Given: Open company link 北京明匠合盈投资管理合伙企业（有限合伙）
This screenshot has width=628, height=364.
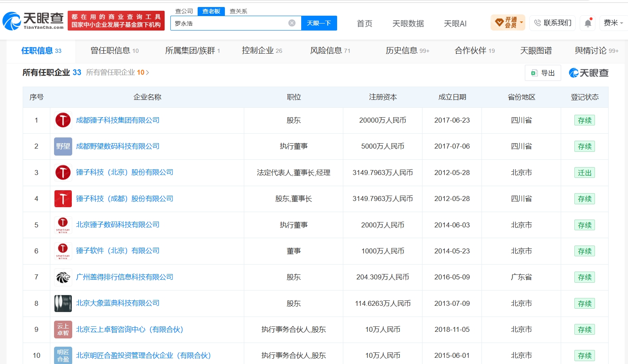Looking at the screenshot, I should coord(144,355).
